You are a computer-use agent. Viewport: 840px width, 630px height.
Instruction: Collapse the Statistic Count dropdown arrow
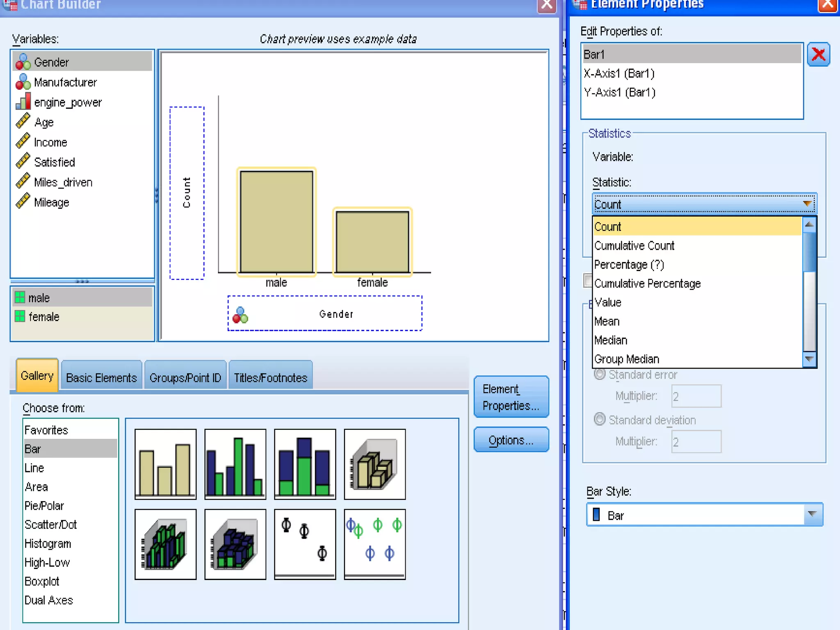[x=807, y=204]
